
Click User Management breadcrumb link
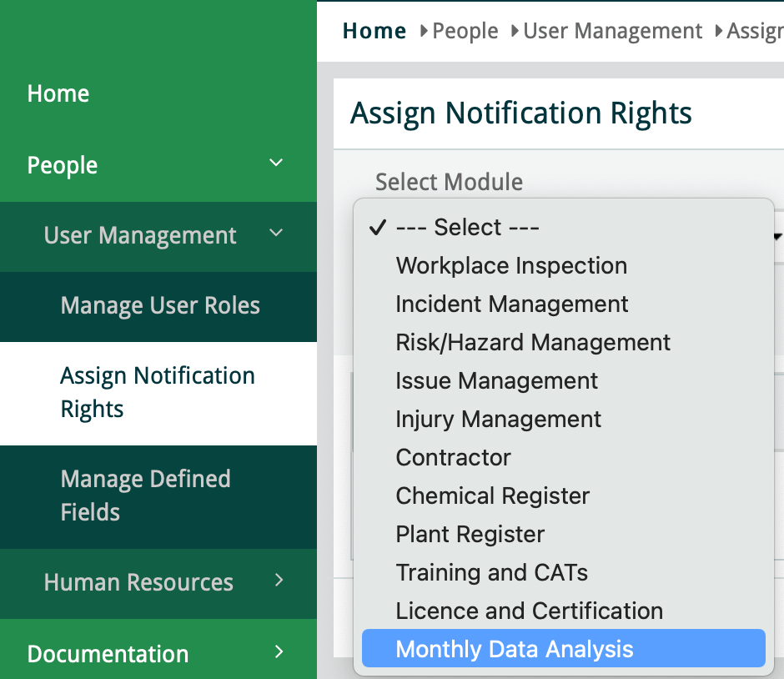(x=612, y=31)
